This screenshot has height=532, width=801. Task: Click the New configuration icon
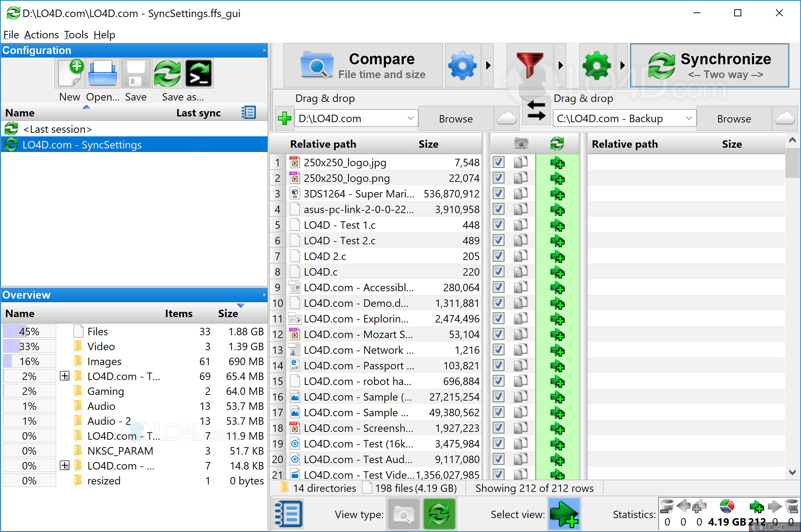click(70, 74)
